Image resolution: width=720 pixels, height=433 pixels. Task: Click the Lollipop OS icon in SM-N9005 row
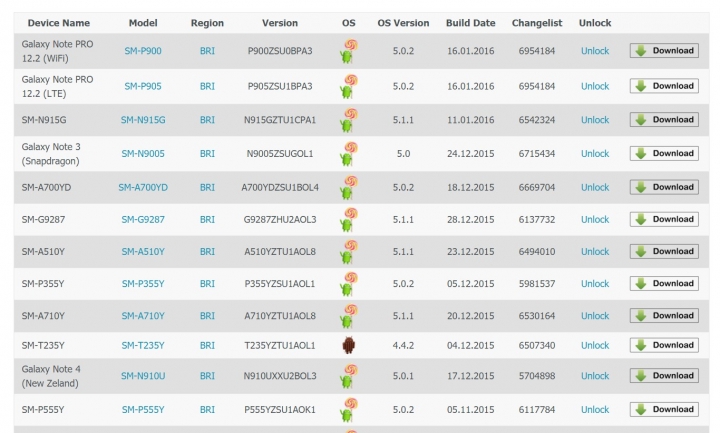coord(349,154)
